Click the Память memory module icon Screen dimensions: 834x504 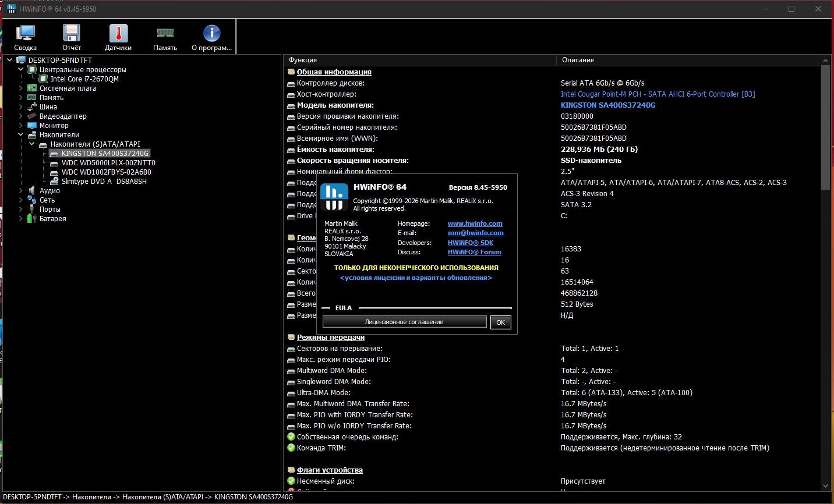click(x=165, y=37)
